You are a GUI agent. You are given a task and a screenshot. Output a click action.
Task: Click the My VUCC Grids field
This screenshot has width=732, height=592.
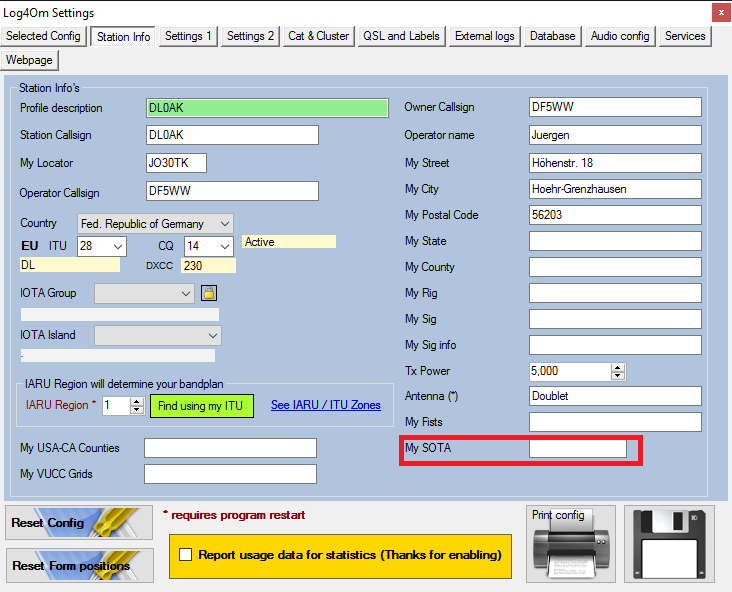click(230, 474)
